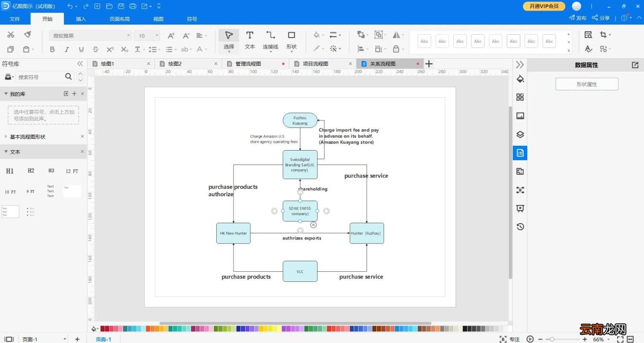Viewport: 644px width, 343px height.
Task: Open the layers panel icon
Action: (x=520, y=135)
